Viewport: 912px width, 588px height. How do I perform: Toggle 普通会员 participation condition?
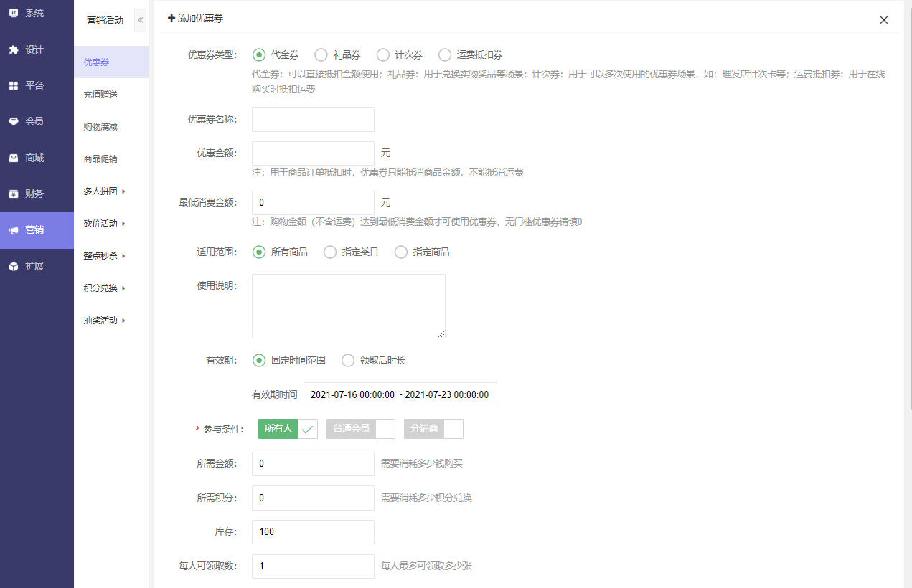(x=361, y=429)
